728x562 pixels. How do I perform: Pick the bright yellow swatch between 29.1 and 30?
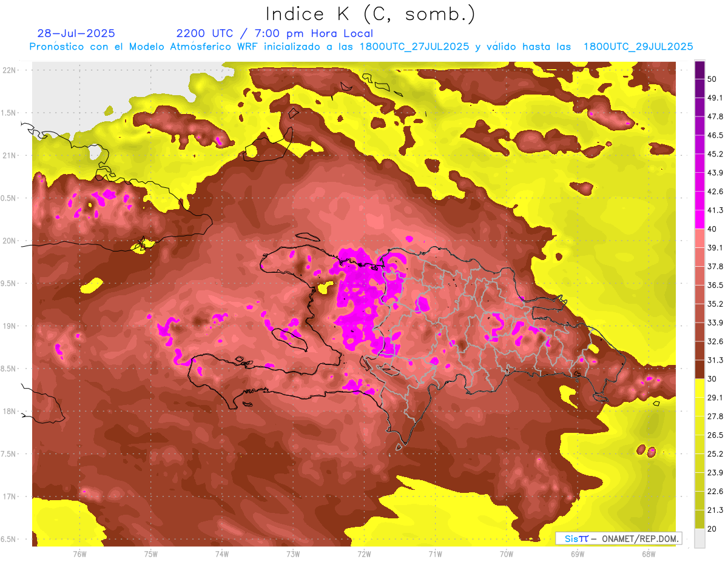click(x=699, y=388)
